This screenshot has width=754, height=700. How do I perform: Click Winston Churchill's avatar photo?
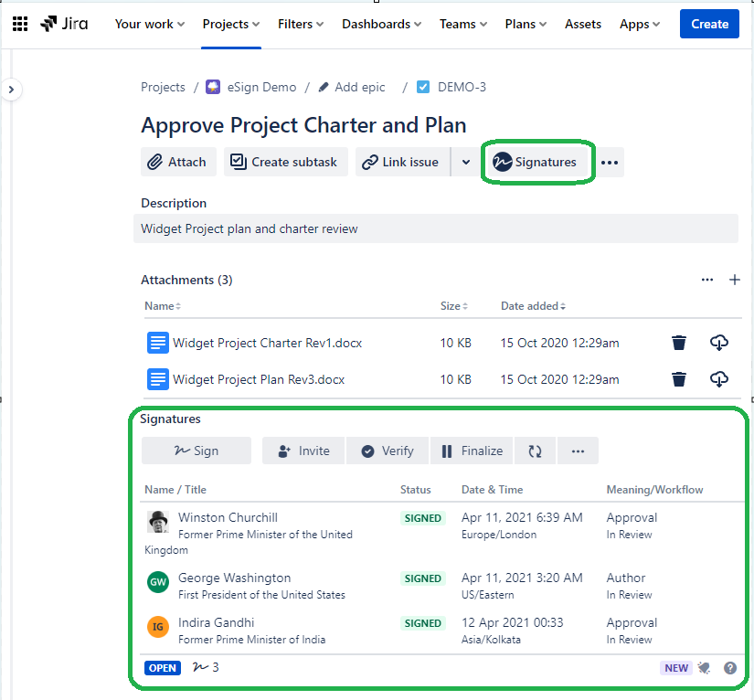[x=158, y=521]
